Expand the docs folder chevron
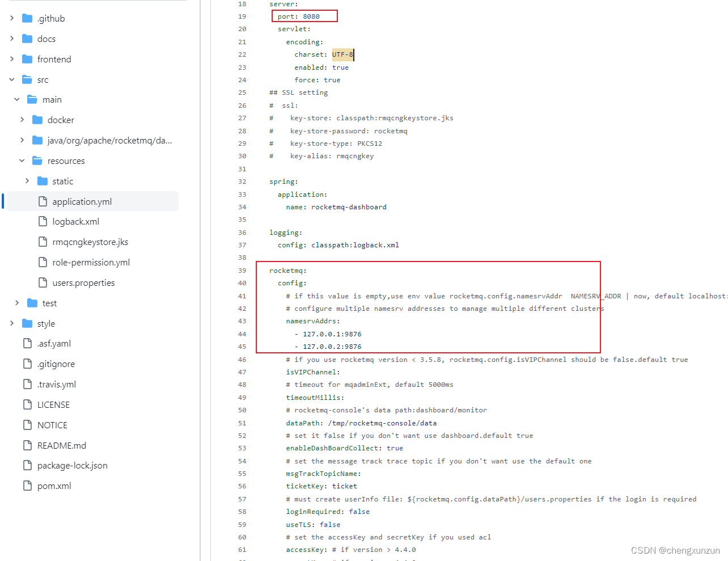Viewport: 728px width, 561px height. (x=12, y=39)
